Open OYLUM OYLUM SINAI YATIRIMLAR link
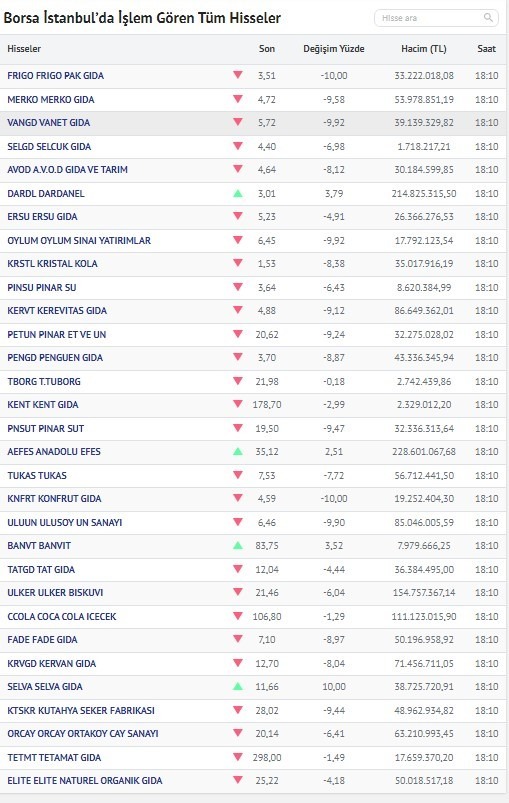This screenshot has height=803, width=509. pyautogui.click(x=79, y=241)
